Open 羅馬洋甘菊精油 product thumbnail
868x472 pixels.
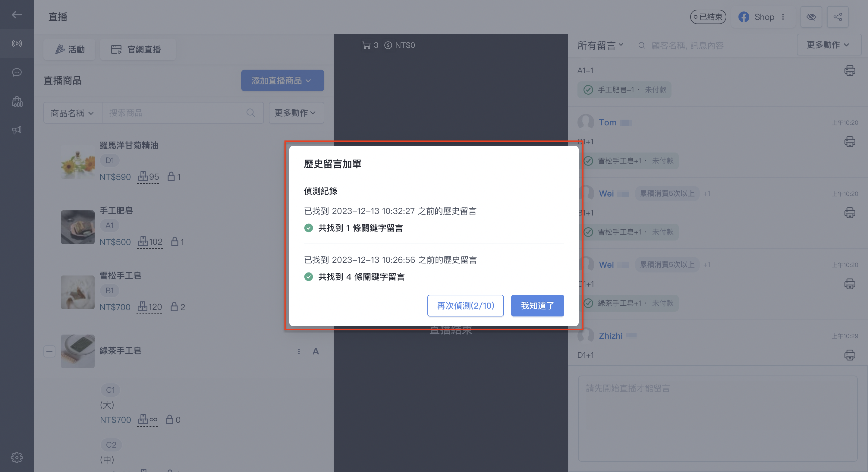[x=77, y=162]
